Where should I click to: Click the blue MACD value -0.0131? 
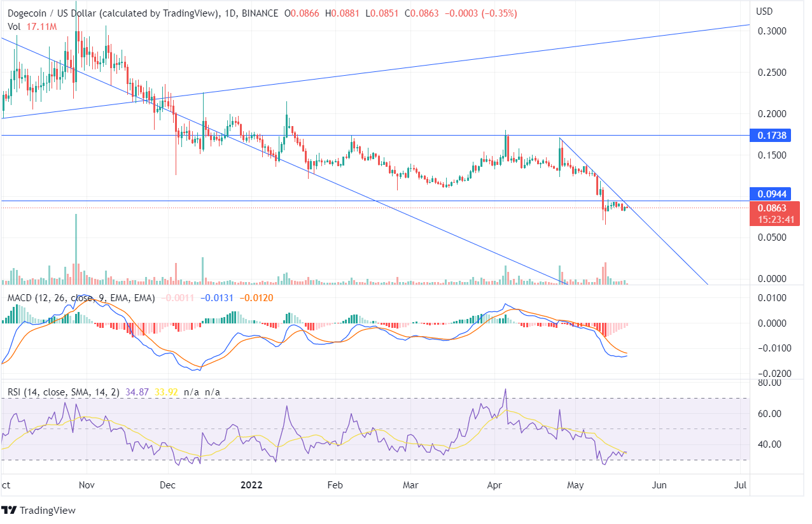(216, 297)
